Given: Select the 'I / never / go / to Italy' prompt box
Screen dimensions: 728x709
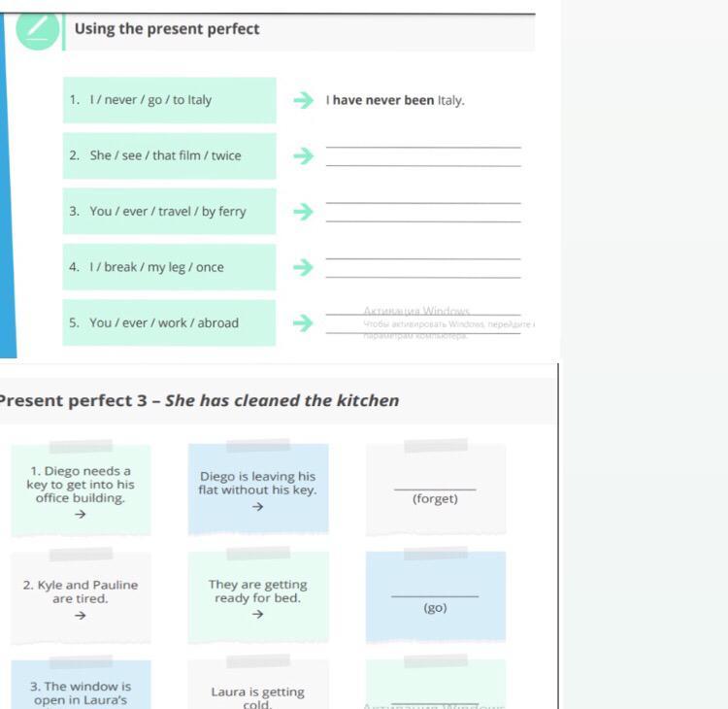Looking at the screenshot, I should coord(170,100).
